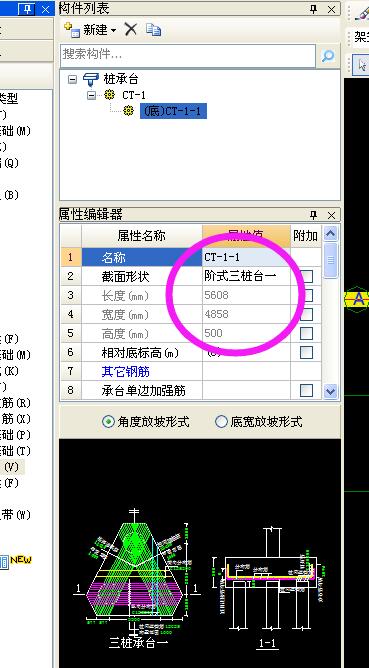369x668 pixels.
Task: Collapse the 桩承台 tree node
Action: coord(72,79)
